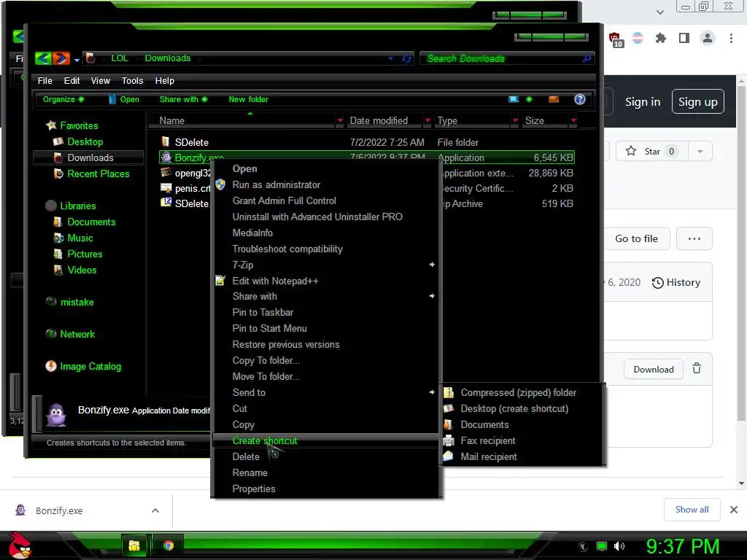This screenshot has height=560, width=747.
Task: Open the Date modified column filter dropdown
Action: [427, 120]
